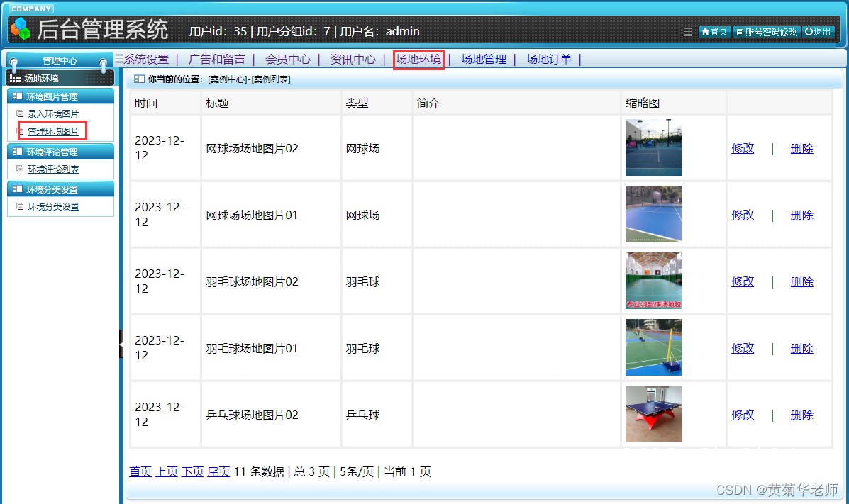The height and width of the screenshot is (504, 849).
Task: Click 删除 for 网球场场地图片02
Action: click(802, 148)
